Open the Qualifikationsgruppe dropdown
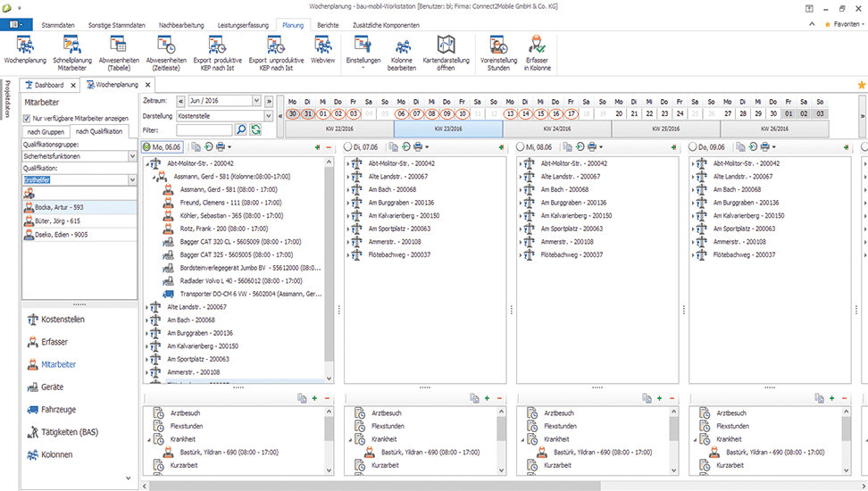 click(132, 156)
